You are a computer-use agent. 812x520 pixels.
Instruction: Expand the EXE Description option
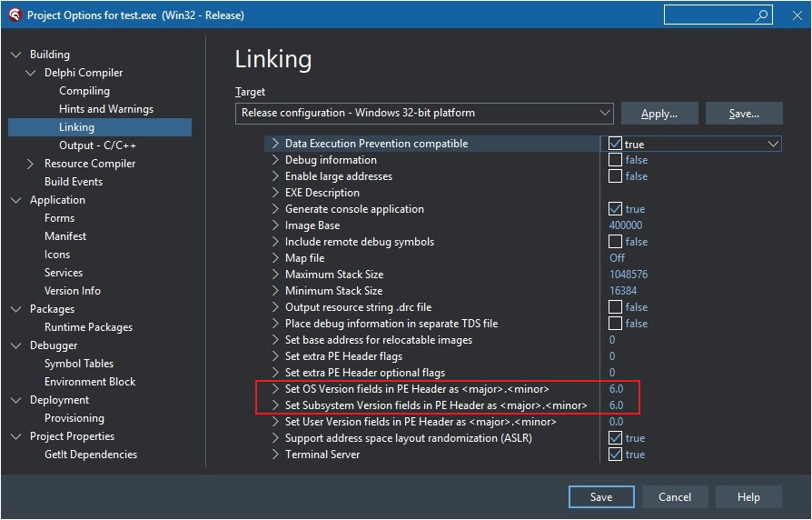pos(275,193)
